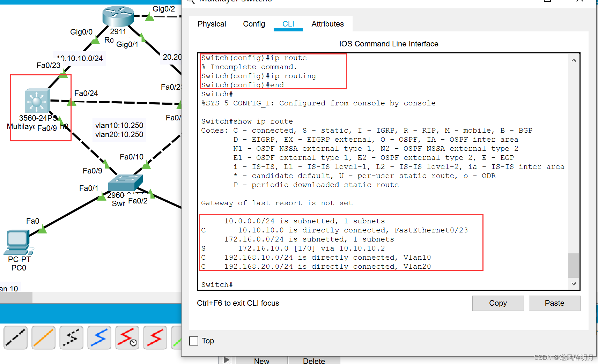Click the 'IOS Command Line Interface' heading
Screen dimensions: 598x364
(x=389, y=44)
